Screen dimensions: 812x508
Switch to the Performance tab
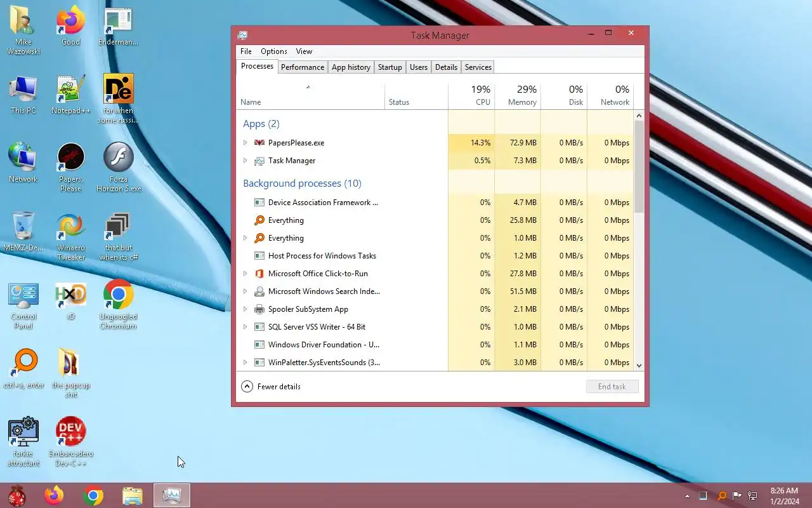point(303,67)
